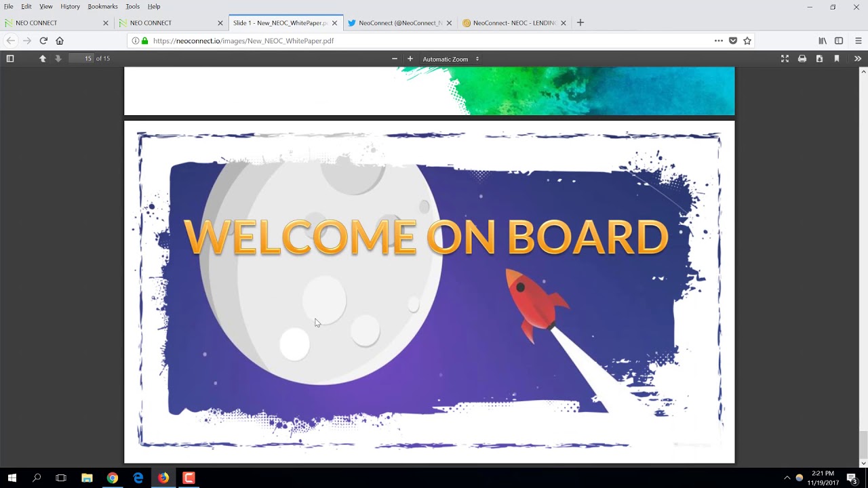Click the page number field showing 15
Image resolution: width=868 pixels, height=488 pixels.
tap(81, 59)
